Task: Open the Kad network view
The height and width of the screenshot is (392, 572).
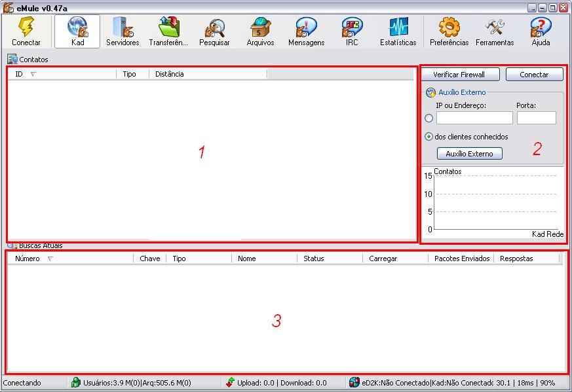Action: (x=77, y=31)
